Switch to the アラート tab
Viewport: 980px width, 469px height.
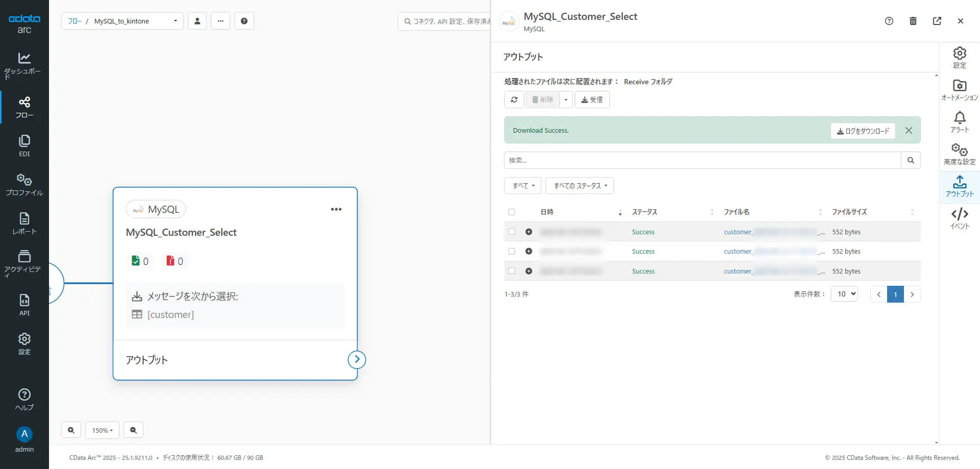960,122
